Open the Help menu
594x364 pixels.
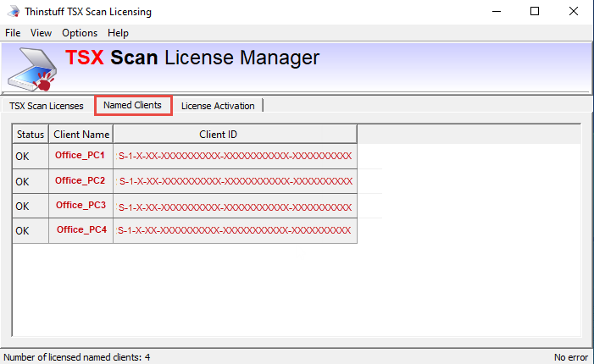pyautogui.click(x=118, y=33)
